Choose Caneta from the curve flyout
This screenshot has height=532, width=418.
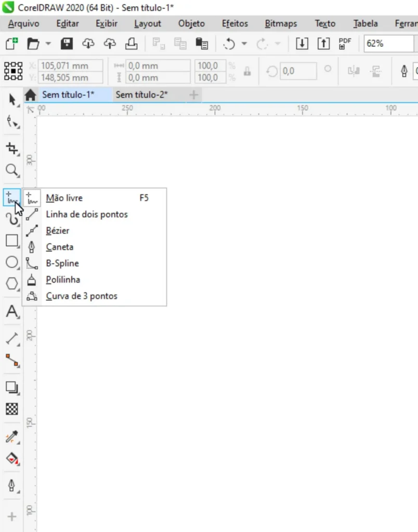click(95, 247)
